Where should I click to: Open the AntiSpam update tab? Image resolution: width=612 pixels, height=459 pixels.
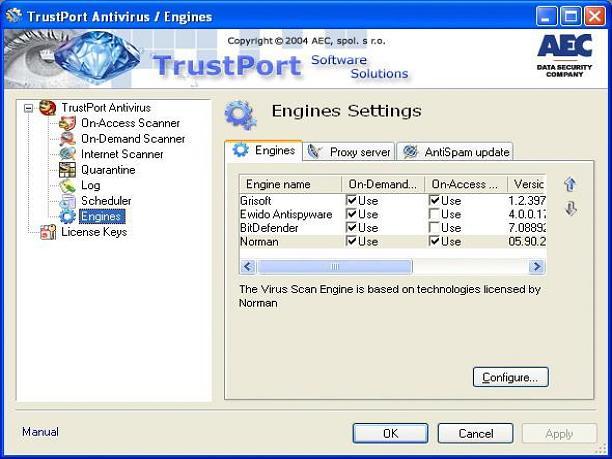coord(456,152)
